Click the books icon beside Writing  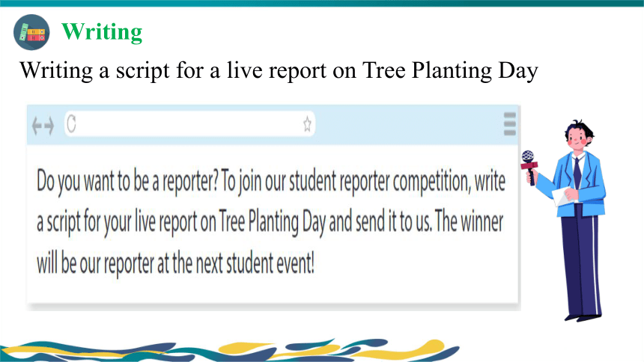tap(31, 32)
